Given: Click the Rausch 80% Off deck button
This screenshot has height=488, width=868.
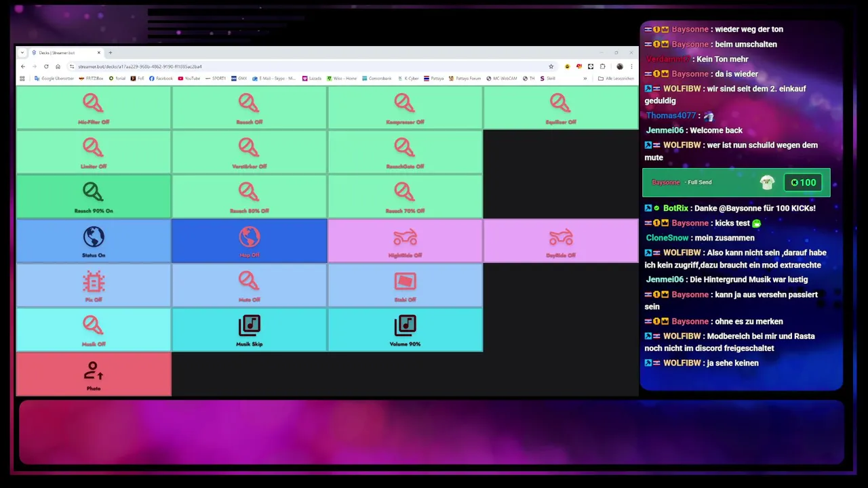Looking at the screenshot, I should tap(250, 197).
